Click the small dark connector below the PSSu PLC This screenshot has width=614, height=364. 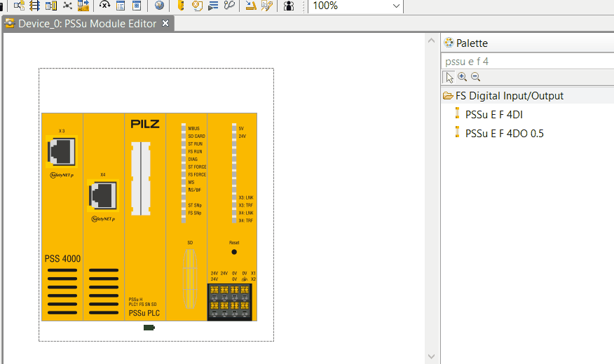point(149,327)
